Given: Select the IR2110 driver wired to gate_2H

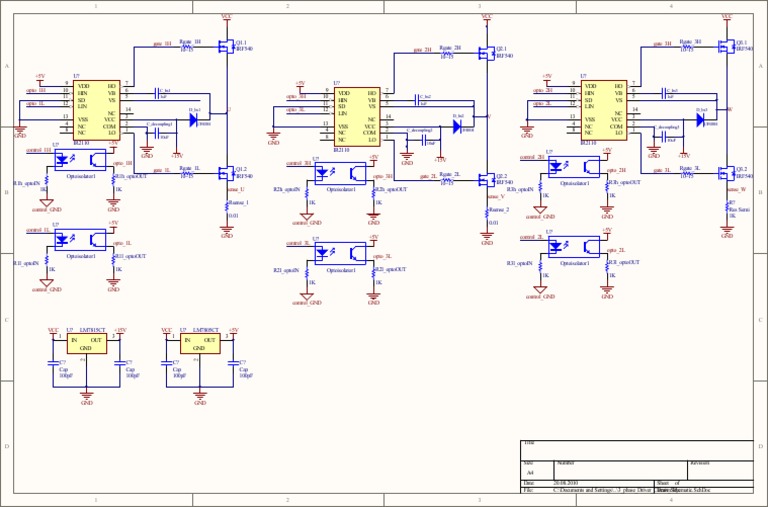Looking at the screenshot, I should [357, 118].
